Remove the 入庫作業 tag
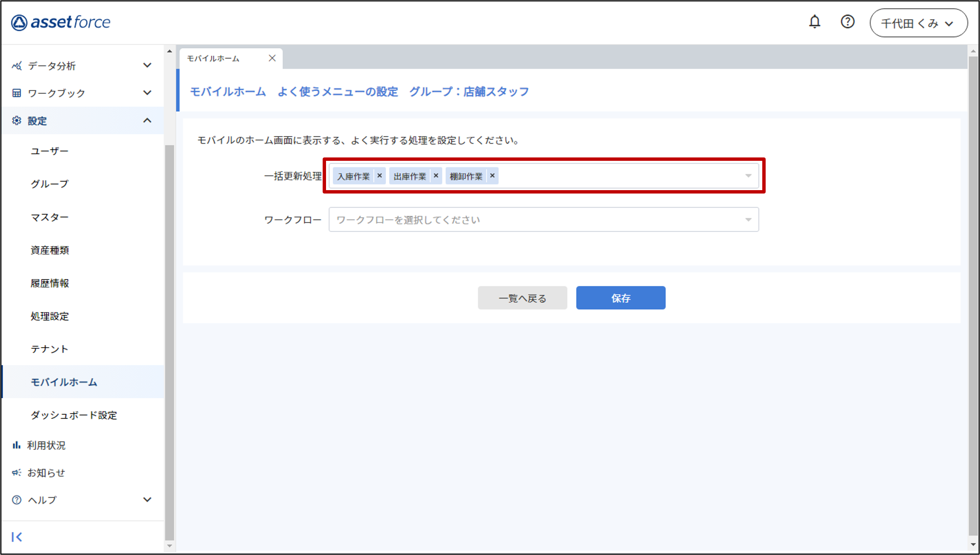 [379, 176]
